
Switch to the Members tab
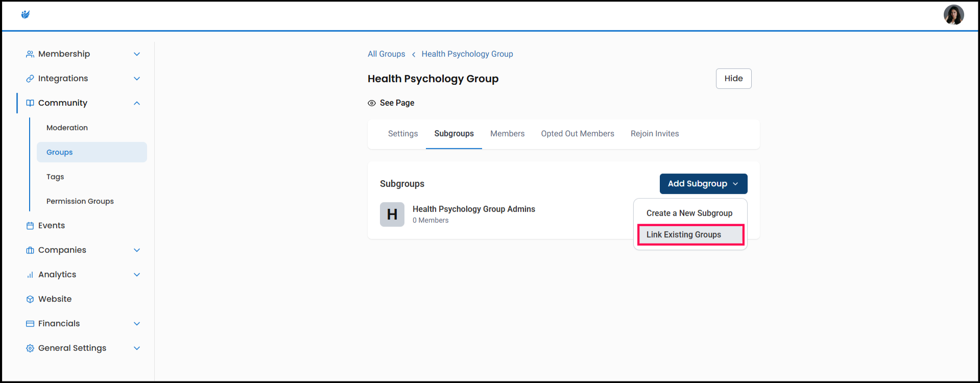(x=507, y=134)
